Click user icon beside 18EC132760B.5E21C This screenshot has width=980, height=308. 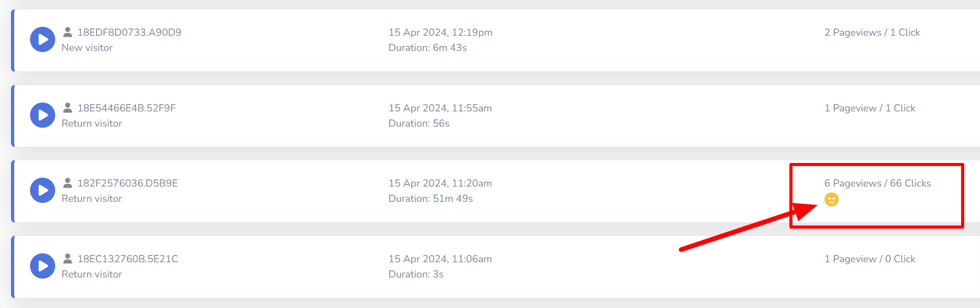pos(68,259)
